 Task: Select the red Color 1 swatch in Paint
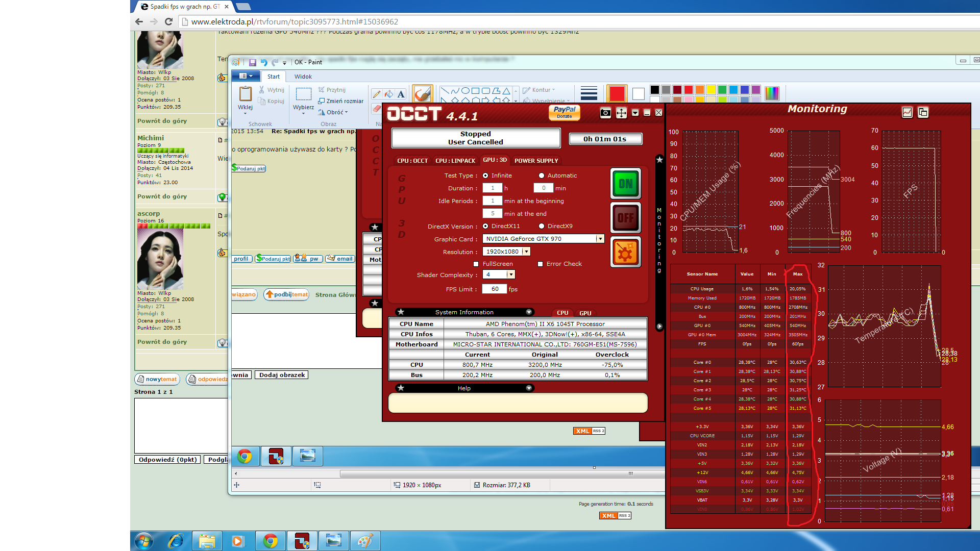tap(617, 94)
